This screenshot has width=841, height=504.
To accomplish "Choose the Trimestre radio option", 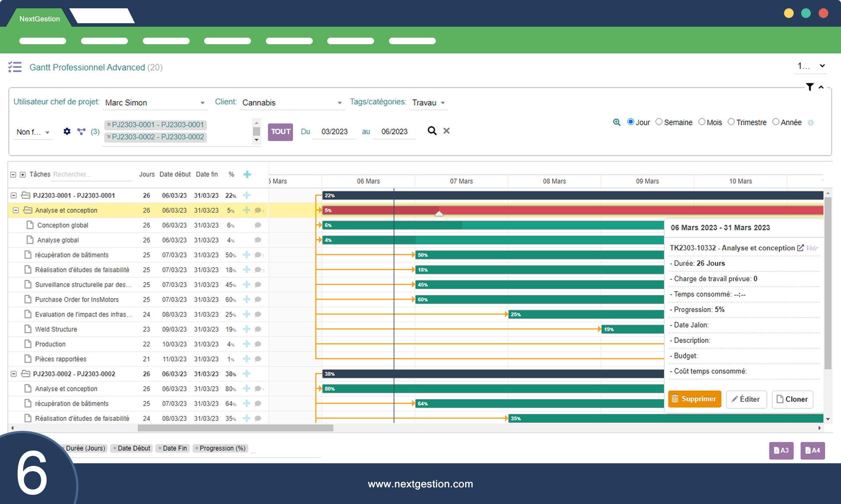I will click(731, 122).
